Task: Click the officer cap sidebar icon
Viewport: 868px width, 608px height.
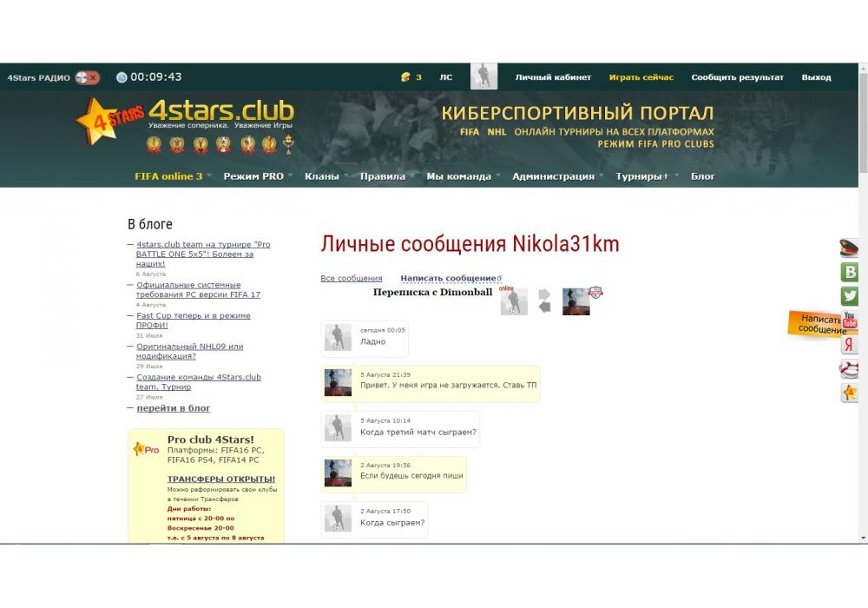Action: 850,248
